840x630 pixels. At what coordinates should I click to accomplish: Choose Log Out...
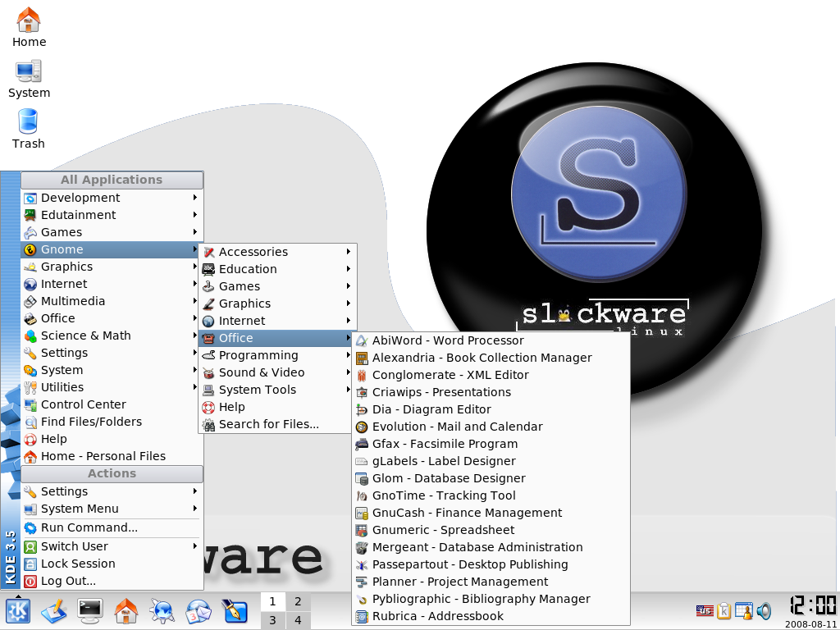click(x=112, y=581)
